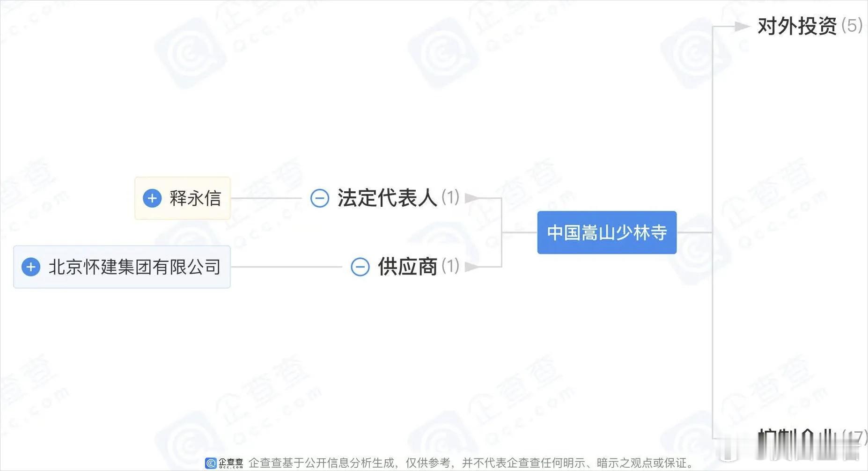Click the central 中国嵩山少林寺 node
This screenshot has width=868, height=471.
607,232
